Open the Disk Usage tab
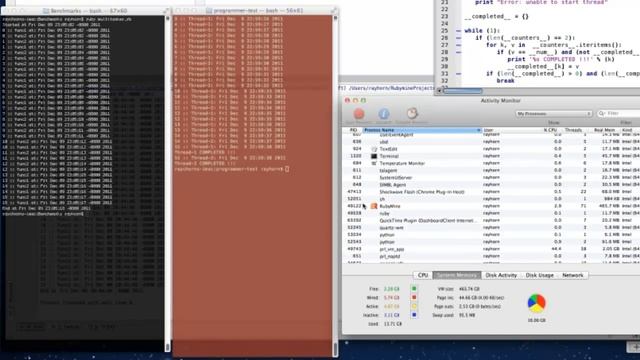Image resolution: width=640 pixels, height=360 pixels. click(x=539, y=275)
